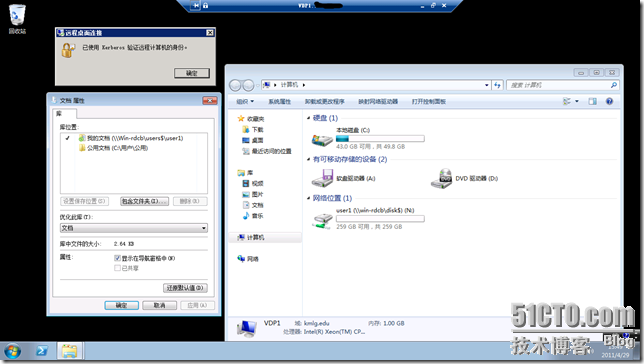Select 'My Documents' library location entry
The width and height of the screenshot is (644, 364).
pos(131,138)
